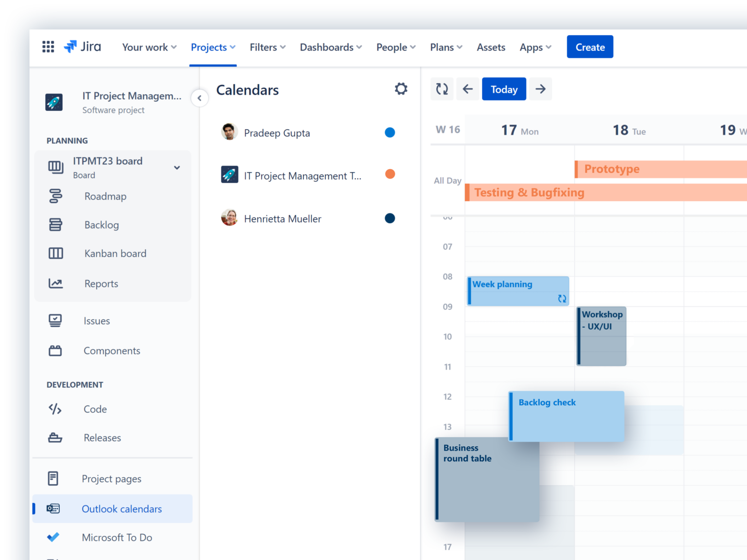This screenshot has width=747, height=560.
Task: Expand the ITPMT23 board chevron
Action: [177, 167]
